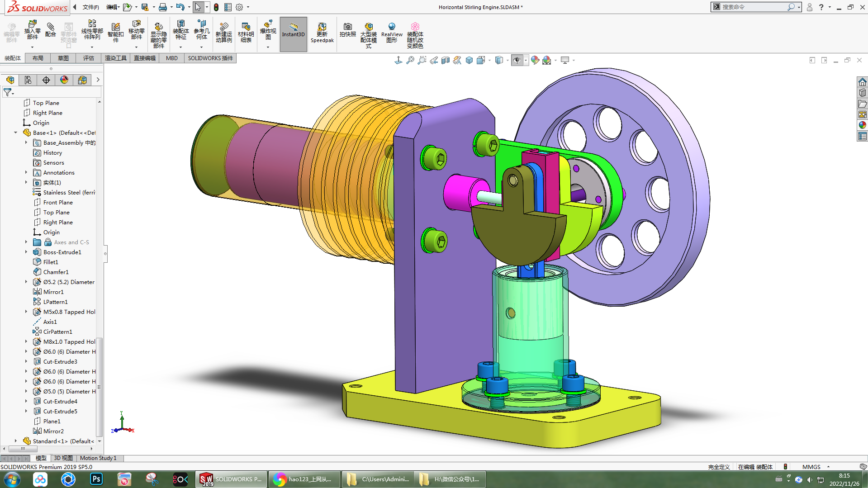The width and height of the screenshot is (868, 488).
Task: Collapse the Base<1> tree node
Action: tap(16, 133)
